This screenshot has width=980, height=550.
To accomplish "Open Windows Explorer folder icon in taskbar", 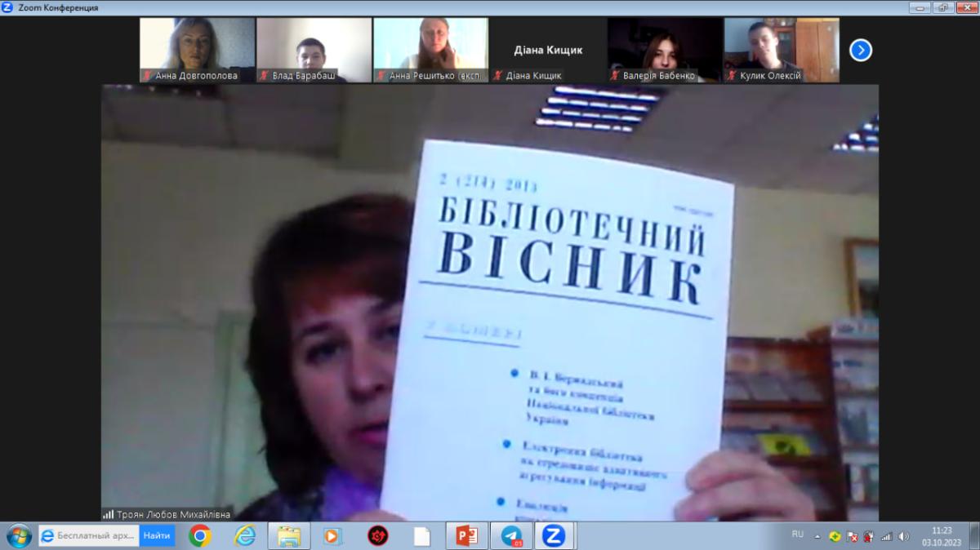I will point(289,536).
